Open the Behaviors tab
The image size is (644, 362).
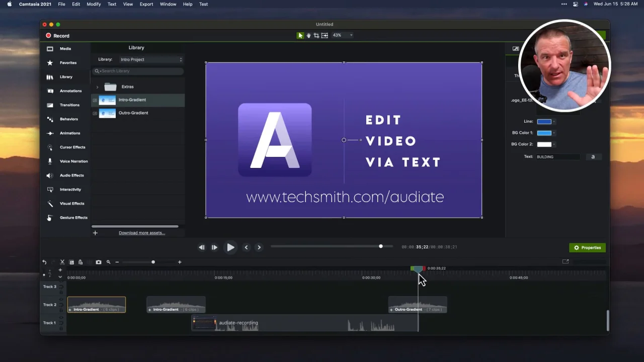coord(68,119)
